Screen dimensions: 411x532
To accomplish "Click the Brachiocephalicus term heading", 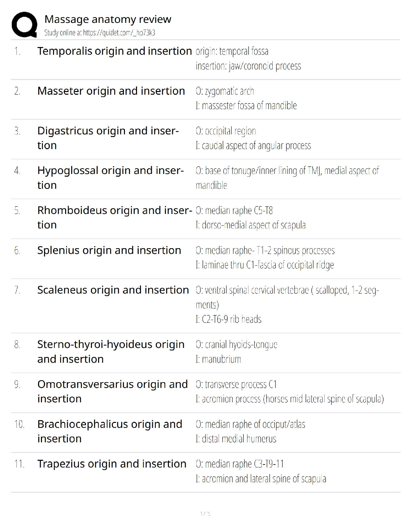I will [110, 431].
